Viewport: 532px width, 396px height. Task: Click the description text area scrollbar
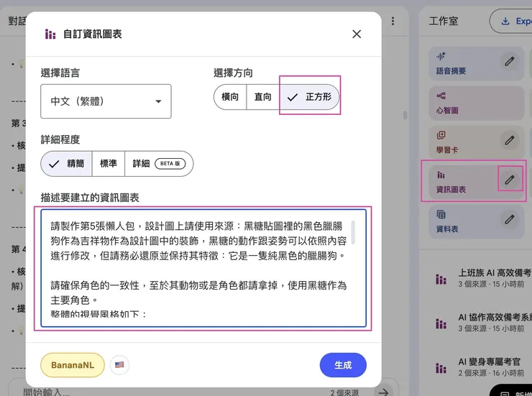click(353, 232)
